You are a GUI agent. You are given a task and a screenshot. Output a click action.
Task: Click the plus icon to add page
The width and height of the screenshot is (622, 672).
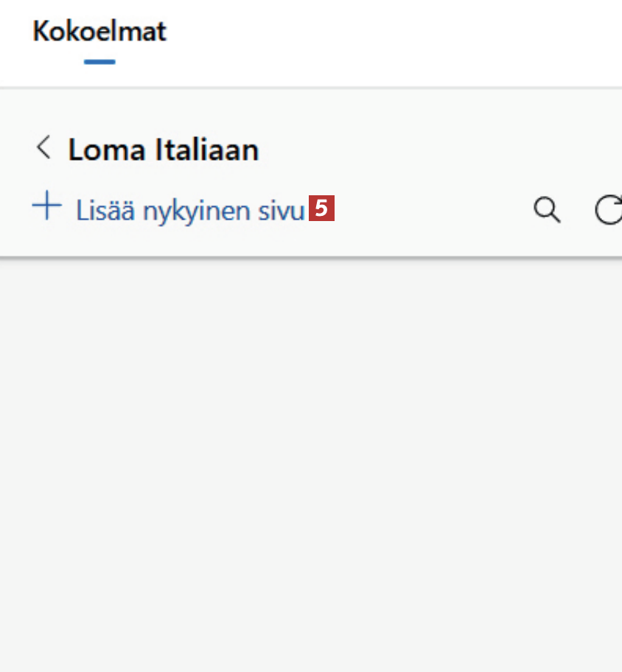46,206
